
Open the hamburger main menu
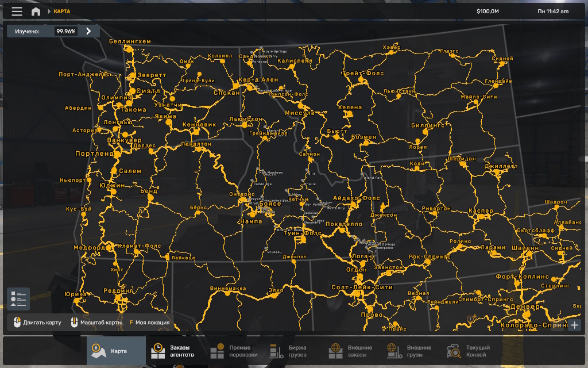coord(17,11)
